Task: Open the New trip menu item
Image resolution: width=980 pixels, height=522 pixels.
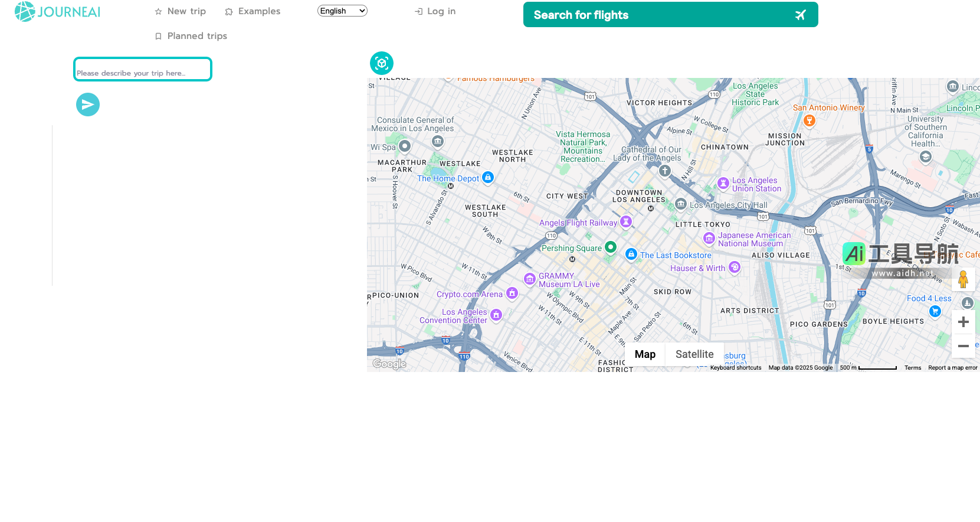Action: coord(181,11)
